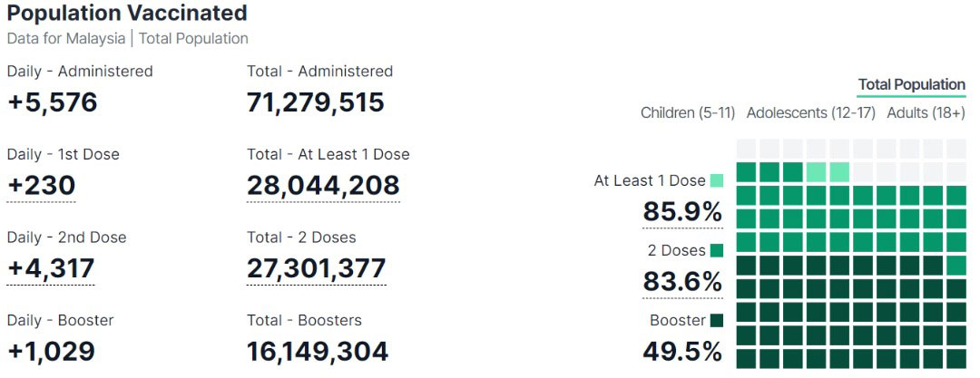Click Total At Least 1 Dose 28,044,208
Viewport: 980px width, 378px height.
[x=323, y=186]
